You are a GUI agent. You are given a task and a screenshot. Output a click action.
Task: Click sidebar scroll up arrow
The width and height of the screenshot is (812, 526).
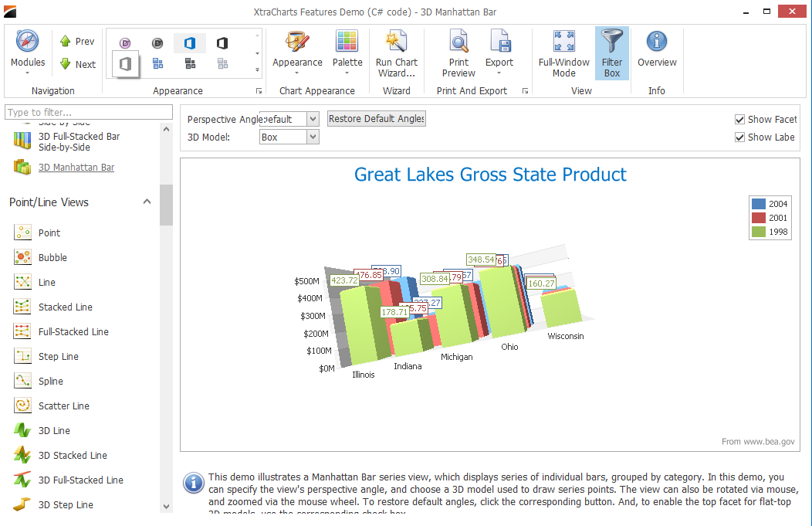[x=166, y=129]
